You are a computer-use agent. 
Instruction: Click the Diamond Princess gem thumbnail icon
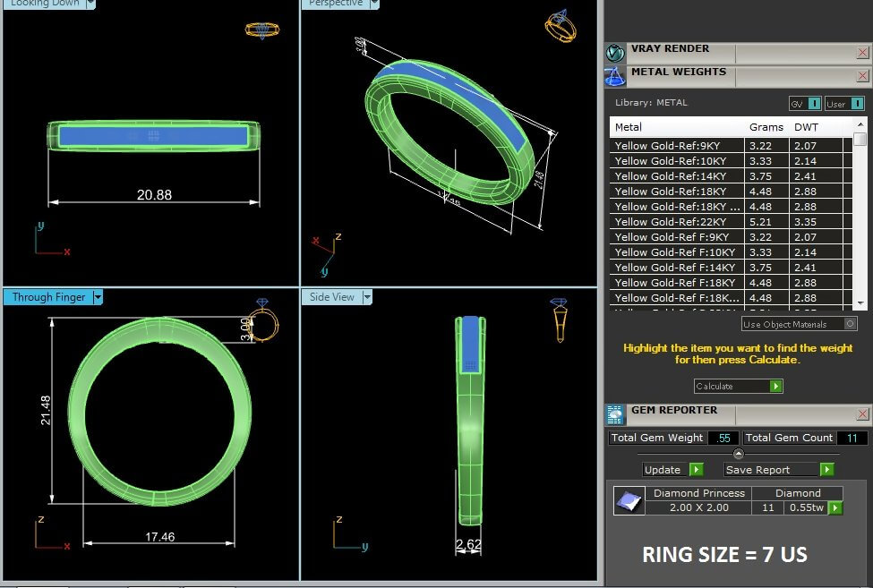tap(629, 501)
